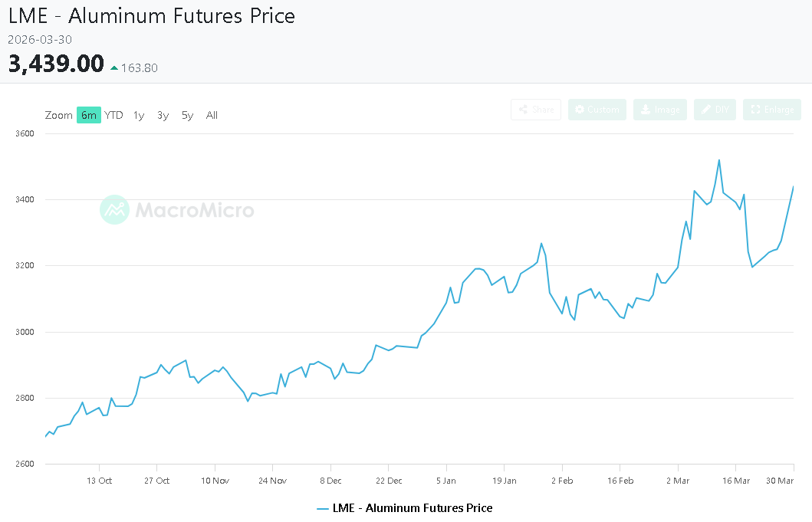Open the Custom chart settings
The width and height of the screenshot is (812, 522).
597,110
